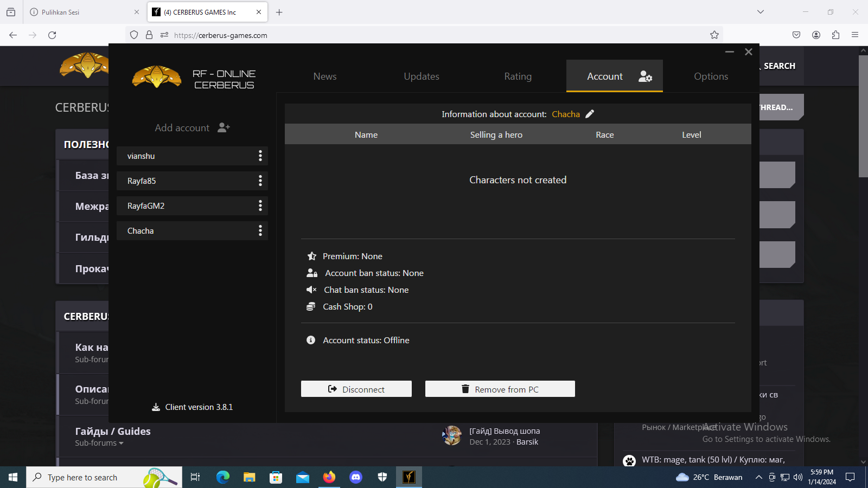
Task: Open Cerberus launcher taskbar icon
Action: tap(409, 477)
